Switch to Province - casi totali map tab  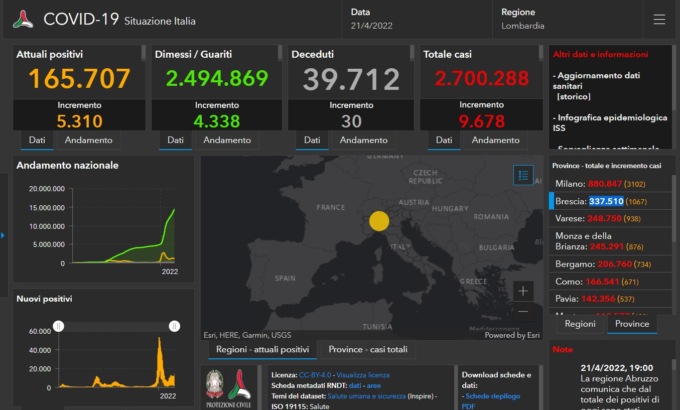(x=368, y=350)
